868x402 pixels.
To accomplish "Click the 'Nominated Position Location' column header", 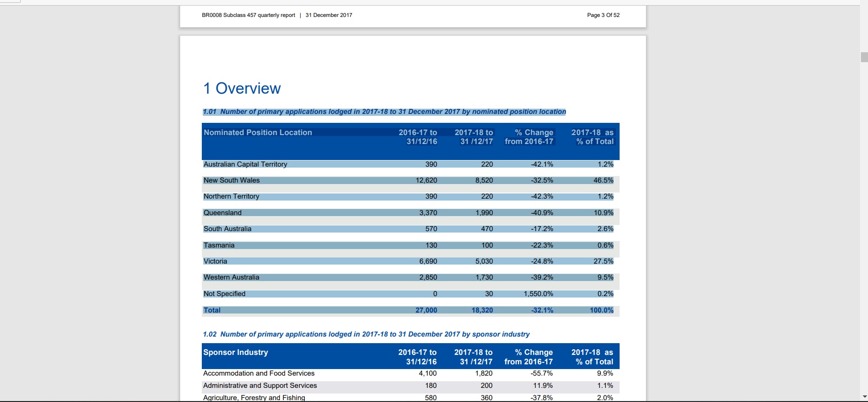I will [x=258, y=133].
